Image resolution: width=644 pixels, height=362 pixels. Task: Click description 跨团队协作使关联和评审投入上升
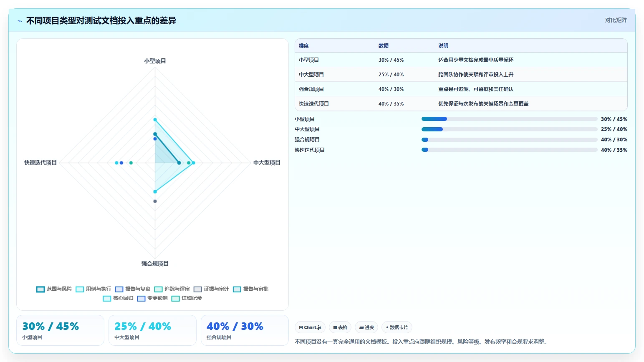(x=476, y=75)
